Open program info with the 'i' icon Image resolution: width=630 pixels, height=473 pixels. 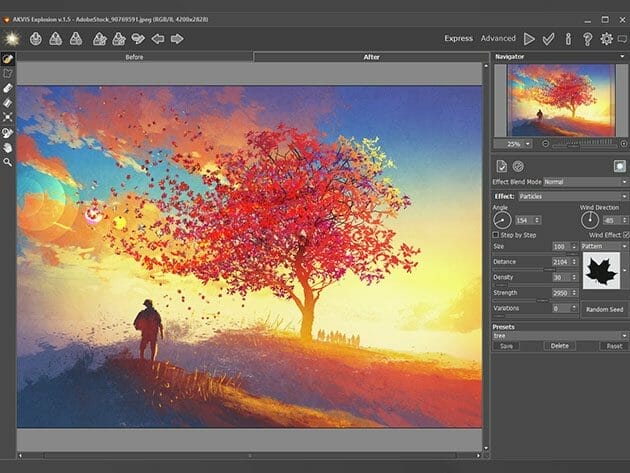568,39
